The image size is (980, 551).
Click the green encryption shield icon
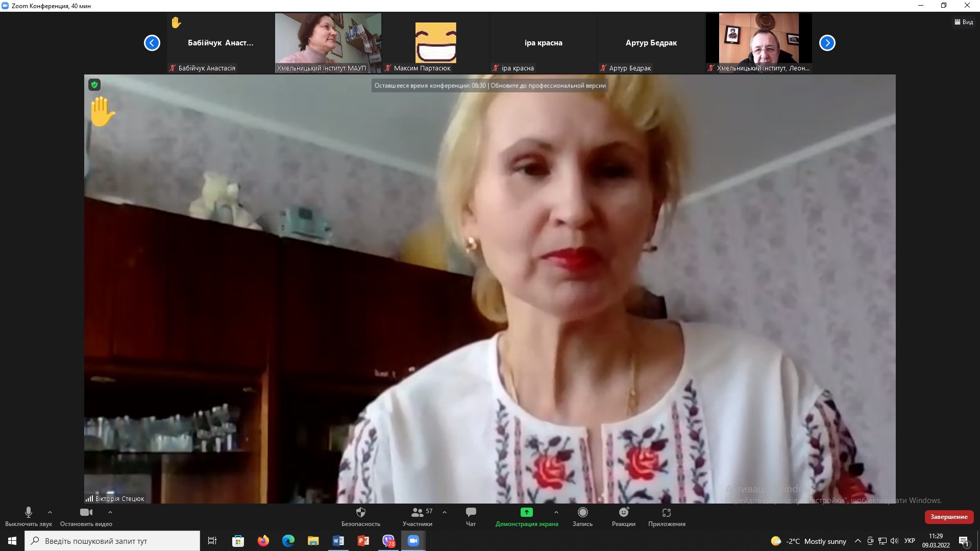pos(94,85)
